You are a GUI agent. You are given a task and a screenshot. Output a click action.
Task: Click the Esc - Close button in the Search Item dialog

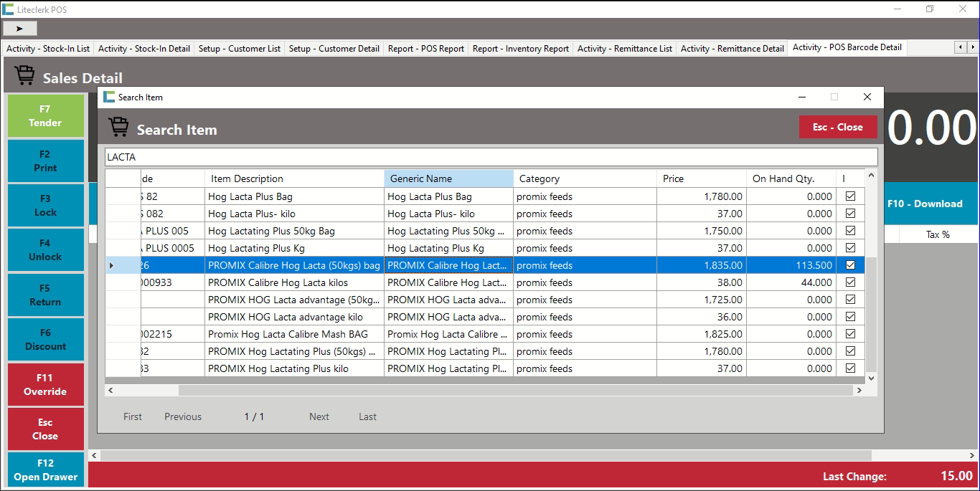(x=838, y=127)
